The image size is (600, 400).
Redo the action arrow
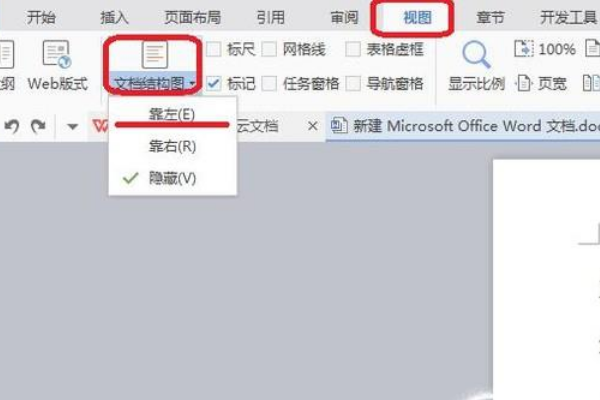click(38, 126)
